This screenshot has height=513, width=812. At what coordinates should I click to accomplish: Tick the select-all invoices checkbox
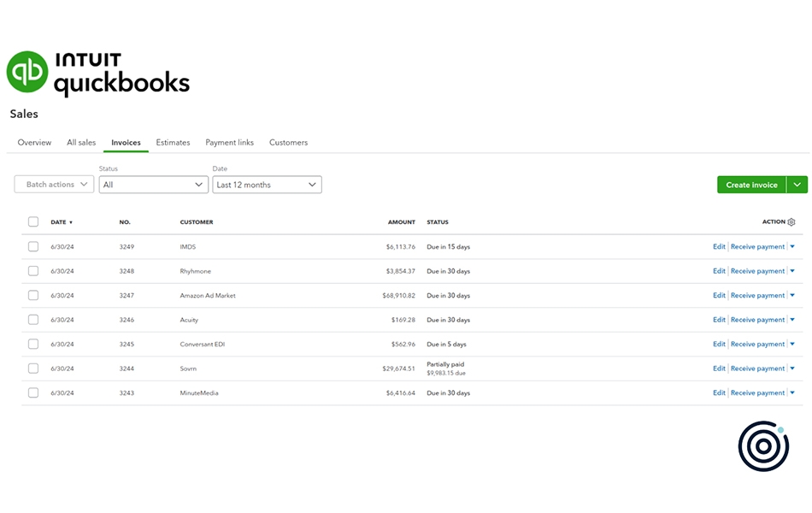(x=33, y=221)
